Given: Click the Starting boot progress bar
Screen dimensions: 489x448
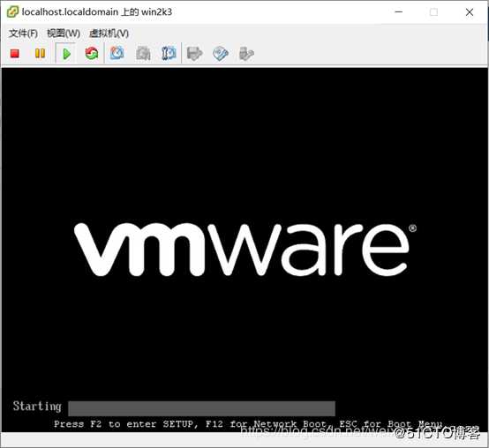Looking at the screenshot, I should point(201,408).
